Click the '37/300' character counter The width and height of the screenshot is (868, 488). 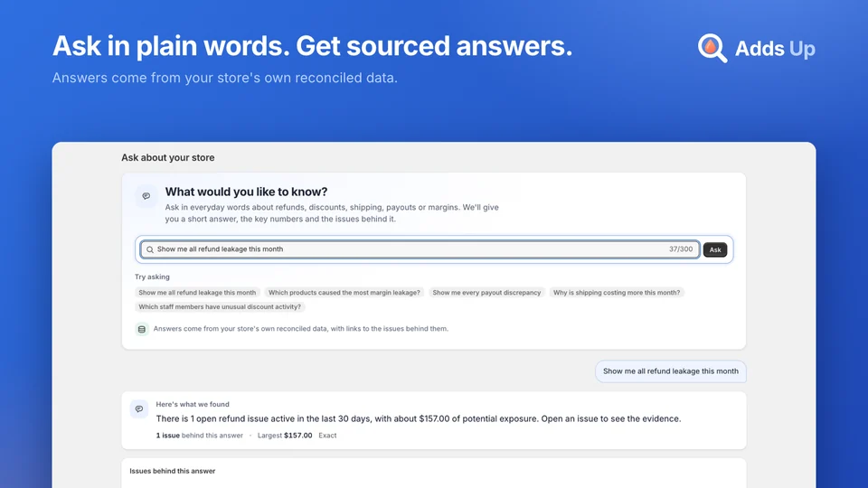pos(680,249)
